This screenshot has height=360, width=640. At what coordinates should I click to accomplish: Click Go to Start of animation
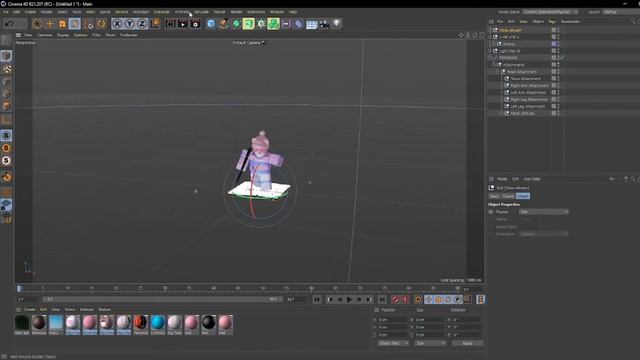(317, 300)
